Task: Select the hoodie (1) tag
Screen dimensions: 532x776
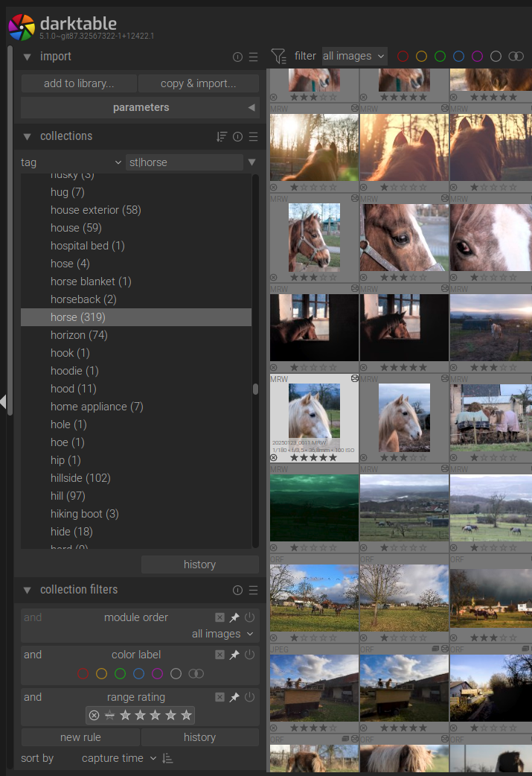Action: click(136, 371)
